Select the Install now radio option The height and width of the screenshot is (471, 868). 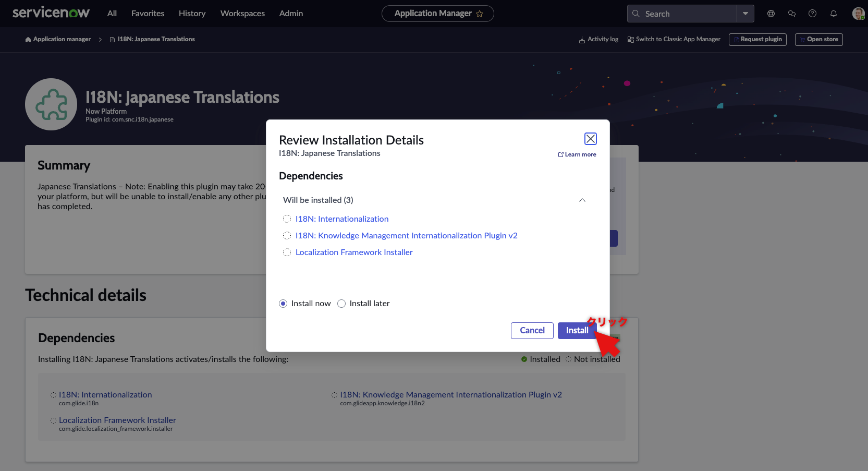click(283, 304)
